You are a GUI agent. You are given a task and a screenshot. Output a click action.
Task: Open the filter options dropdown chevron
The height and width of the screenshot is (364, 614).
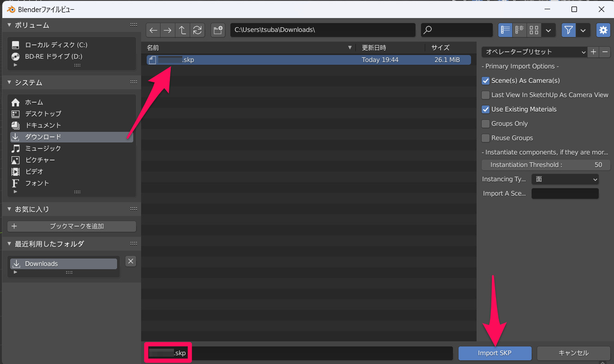[x=583, y=30]
